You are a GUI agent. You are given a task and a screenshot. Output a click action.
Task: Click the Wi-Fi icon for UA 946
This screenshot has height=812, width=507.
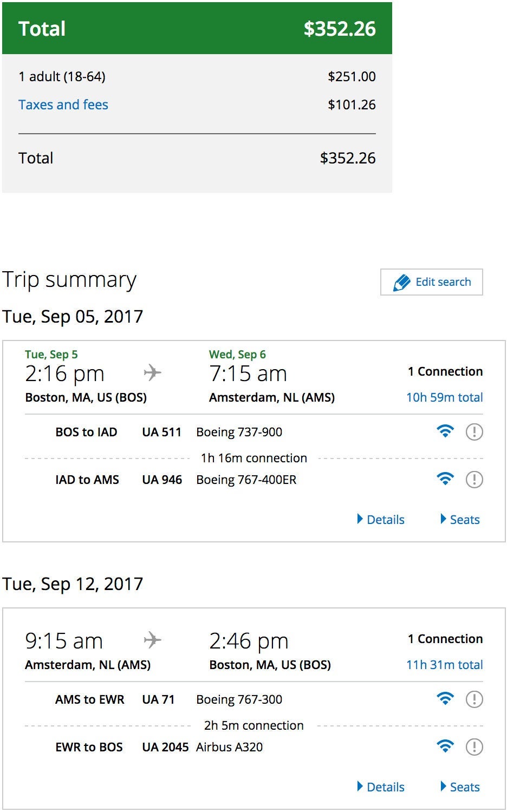445,479
